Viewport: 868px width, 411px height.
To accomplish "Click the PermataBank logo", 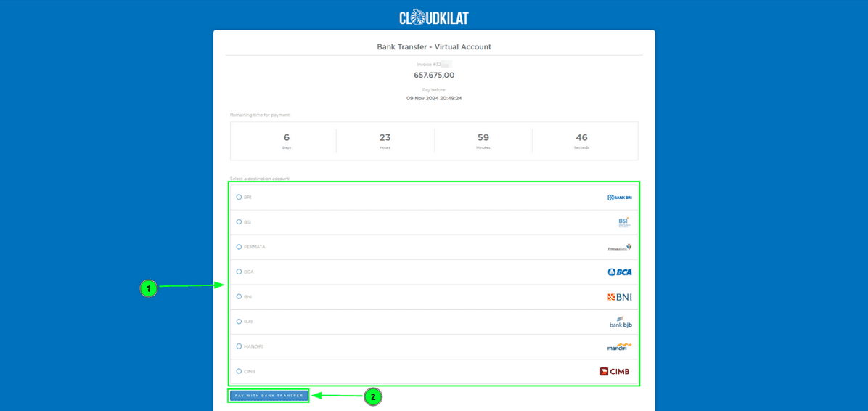I will tap(619, 247).
